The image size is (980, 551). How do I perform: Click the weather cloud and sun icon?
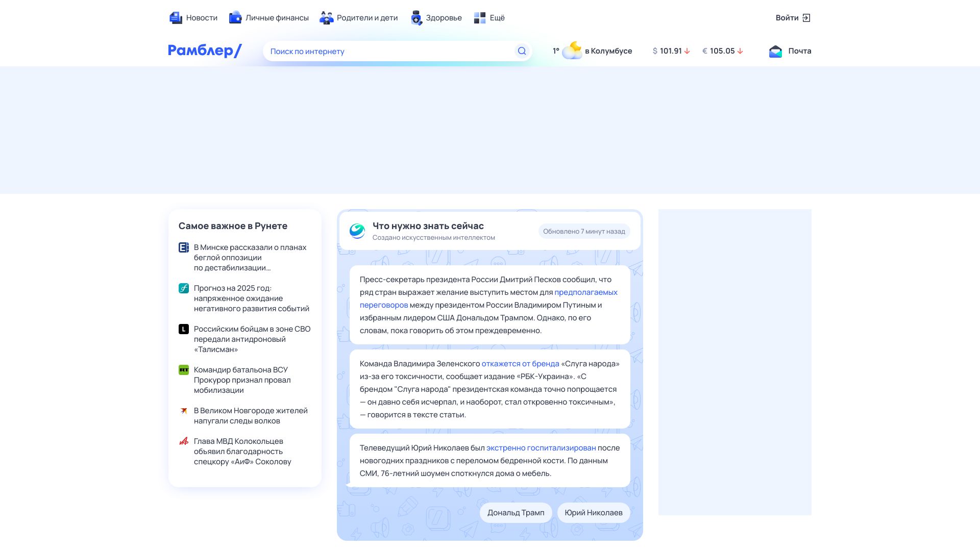point(572,51)
